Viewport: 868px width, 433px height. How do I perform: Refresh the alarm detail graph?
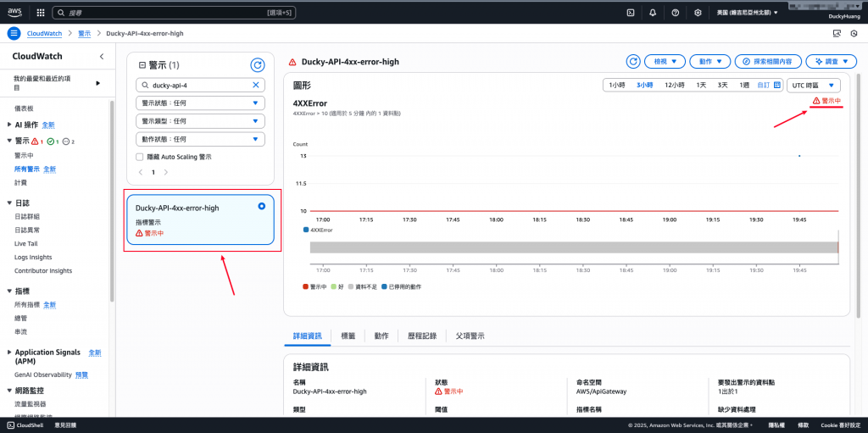(x=633, y=62)
